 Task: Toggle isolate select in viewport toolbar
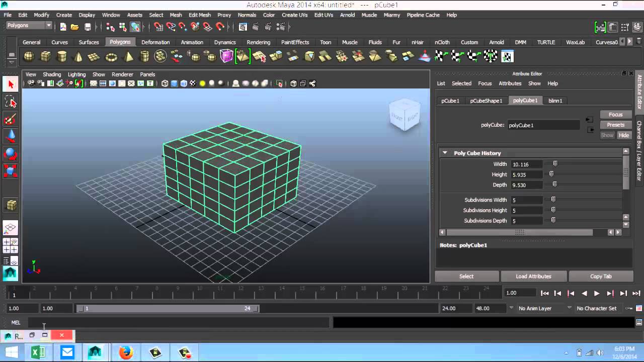coord(280,83)
